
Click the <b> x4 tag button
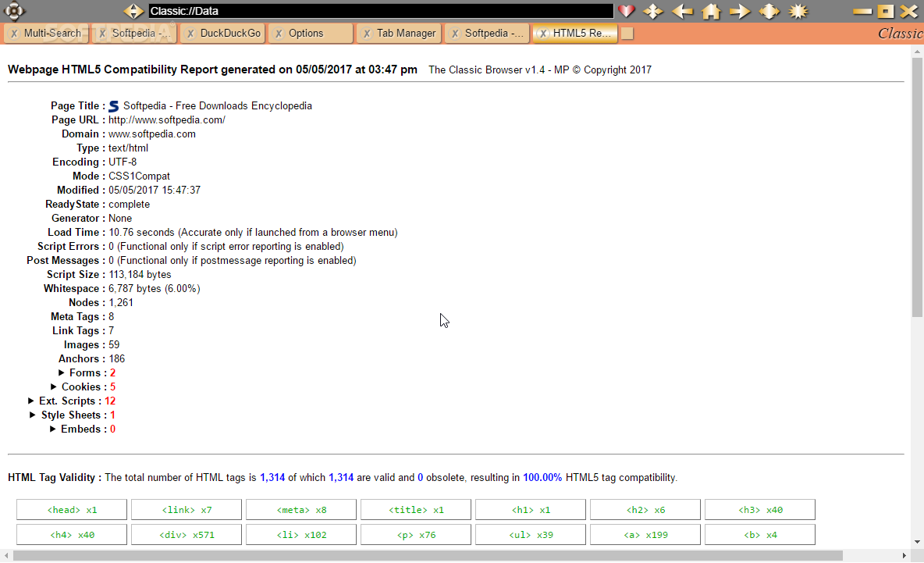(x=760, y=535)
